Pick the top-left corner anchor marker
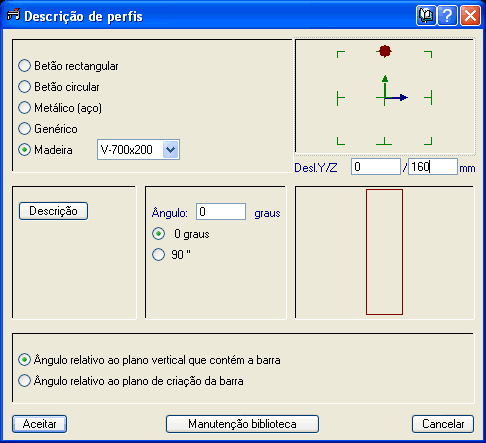Image resolution: width=486 pixels, height=443 pixels. pos(341,54)
